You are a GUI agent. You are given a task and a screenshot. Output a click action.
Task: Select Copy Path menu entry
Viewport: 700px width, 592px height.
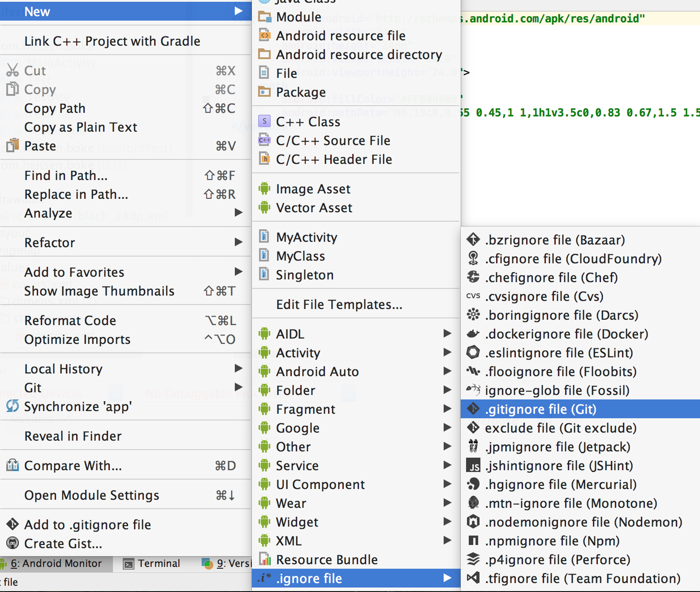[x=125, y=108]
